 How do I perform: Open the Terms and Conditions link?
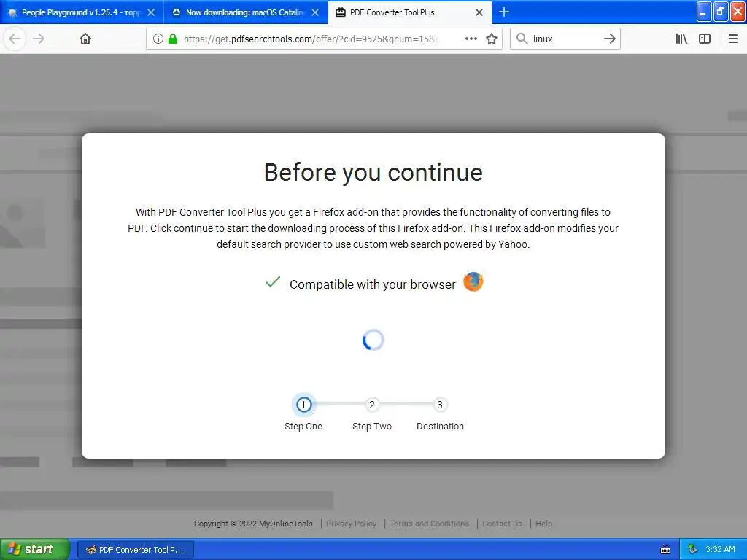click(429, 524)
